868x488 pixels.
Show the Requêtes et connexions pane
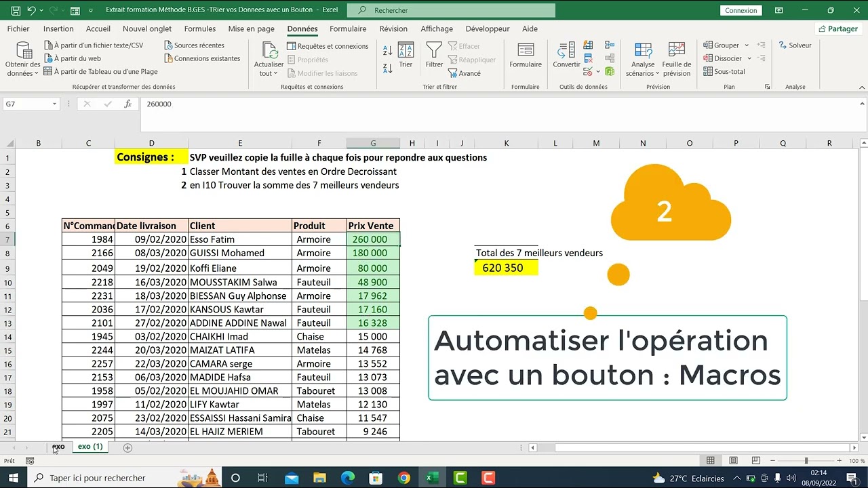[x=328, y=46]
